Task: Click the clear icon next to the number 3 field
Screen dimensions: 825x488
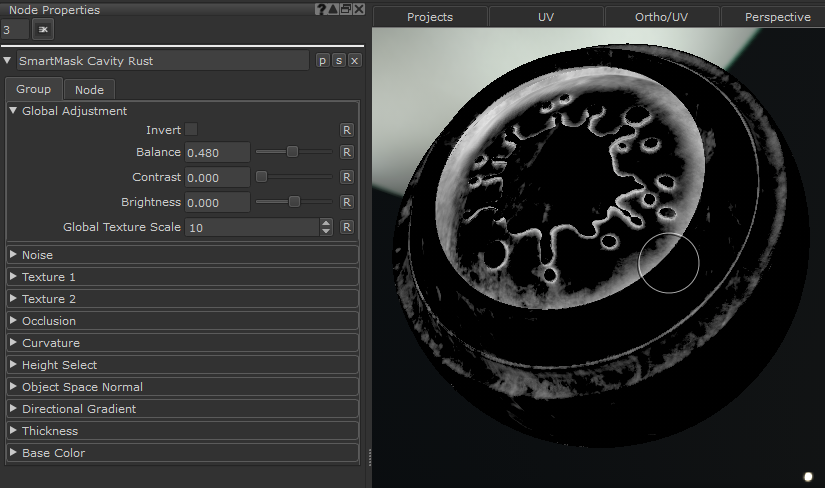Action: click(43, 30)
